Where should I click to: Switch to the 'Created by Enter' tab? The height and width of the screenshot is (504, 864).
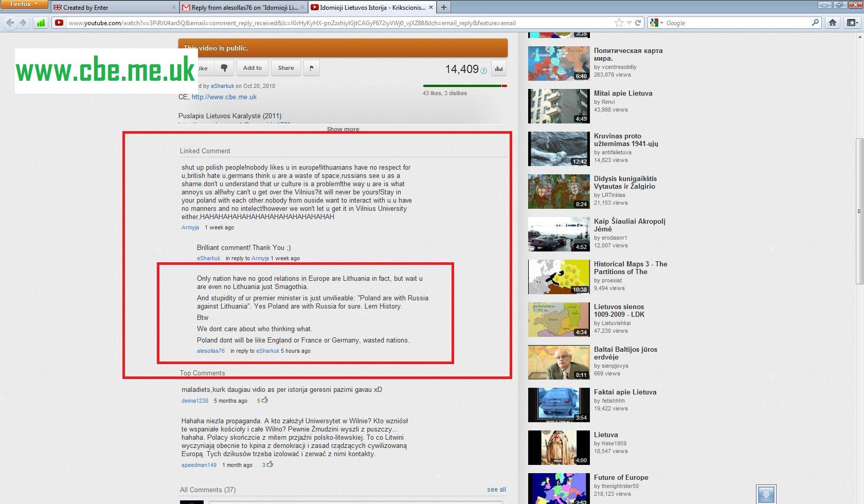point(114,7)
